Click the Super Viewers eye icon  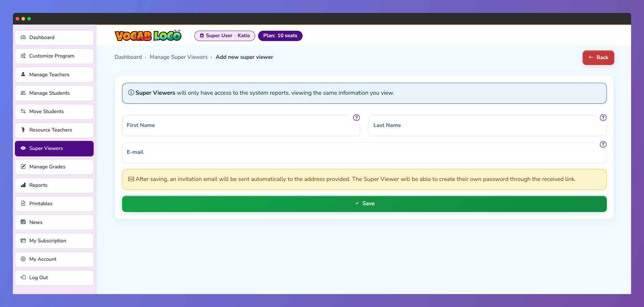click(x=23, y=148)
